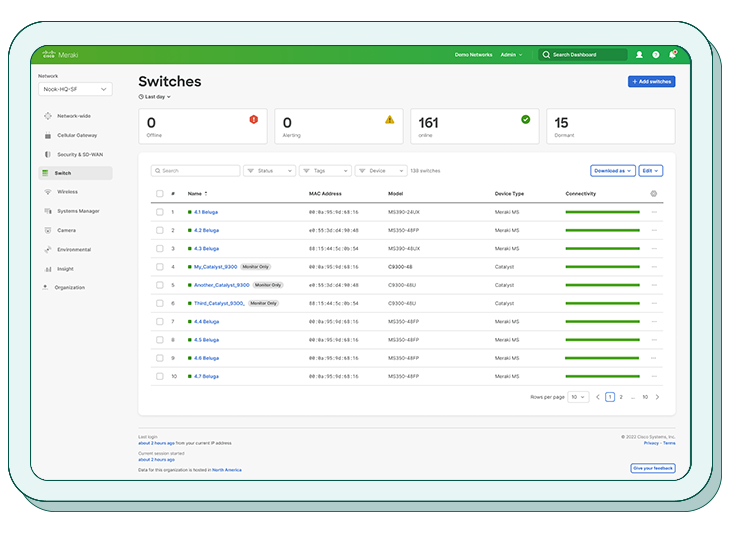730x536 pixels.
Task: Click the Cisco Meraki logo
Action: click(x=60, y=54)
